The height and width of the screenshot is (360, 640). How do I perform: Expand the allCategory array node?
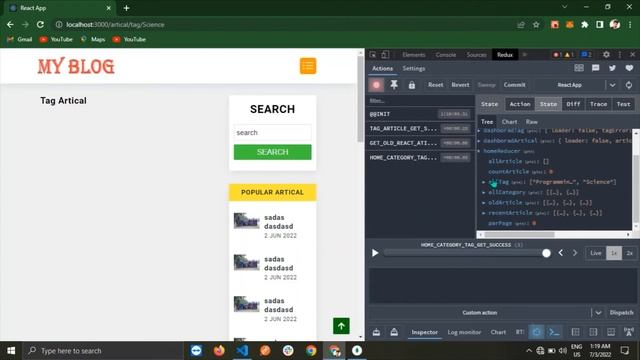click(484, 192)
